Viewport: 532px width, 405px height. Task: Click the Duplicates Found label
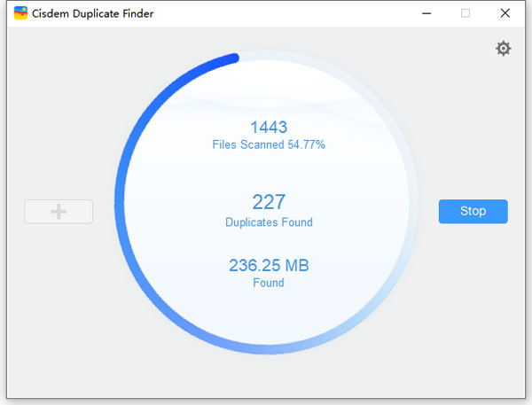pyautogui.click(x=269, y=222)
